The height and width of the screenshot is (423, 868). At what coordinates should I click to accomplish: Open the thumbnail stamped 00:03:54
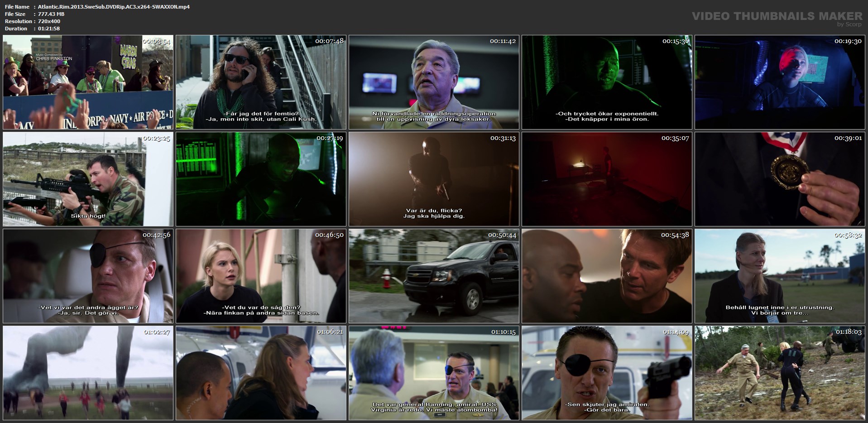click(x=88, y=82)
